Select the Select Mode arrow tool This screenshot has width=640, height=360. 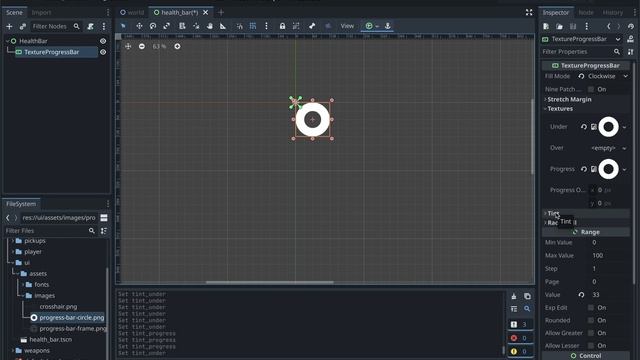pos(123,26)
